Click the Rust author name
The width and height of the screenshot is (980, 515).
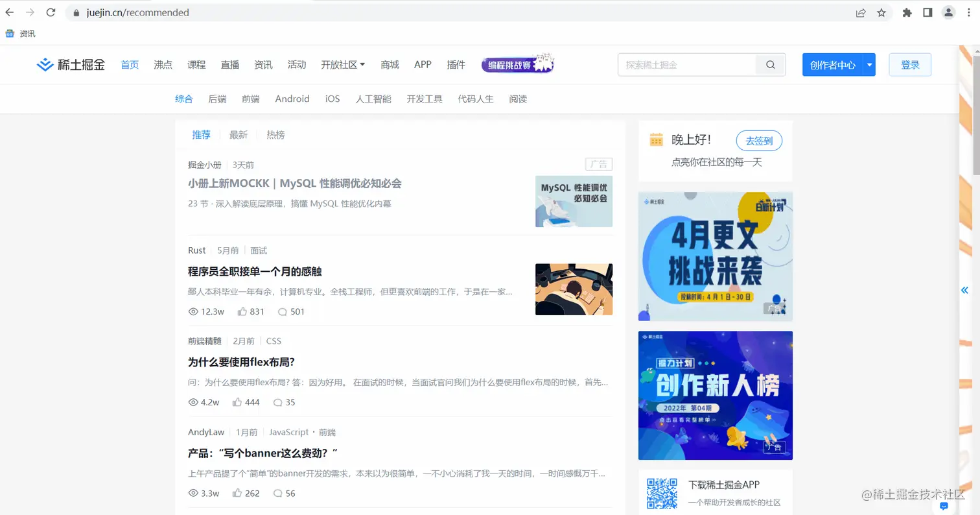(197, 250)
